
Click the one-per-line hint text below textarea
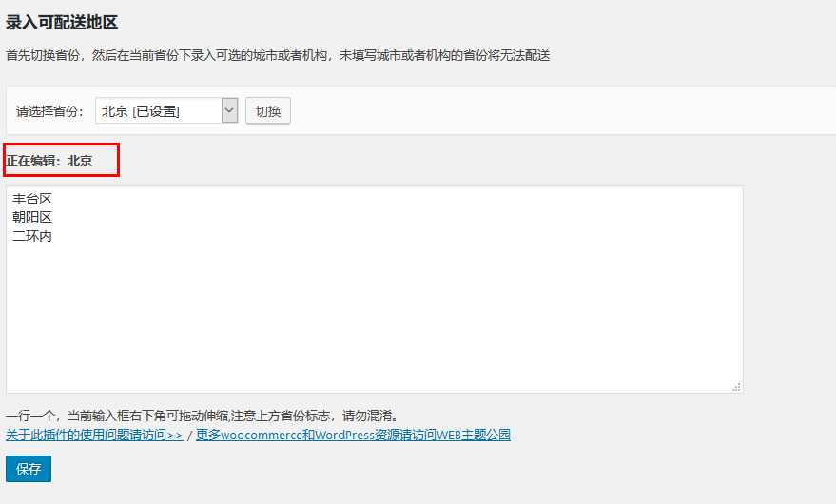[x=203, y=416]
